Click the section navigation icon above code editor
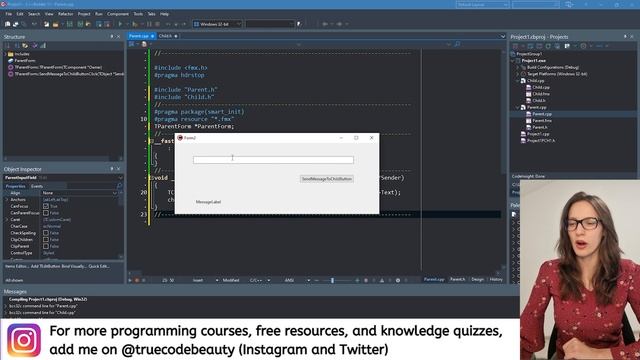 (x=131, y=44)
